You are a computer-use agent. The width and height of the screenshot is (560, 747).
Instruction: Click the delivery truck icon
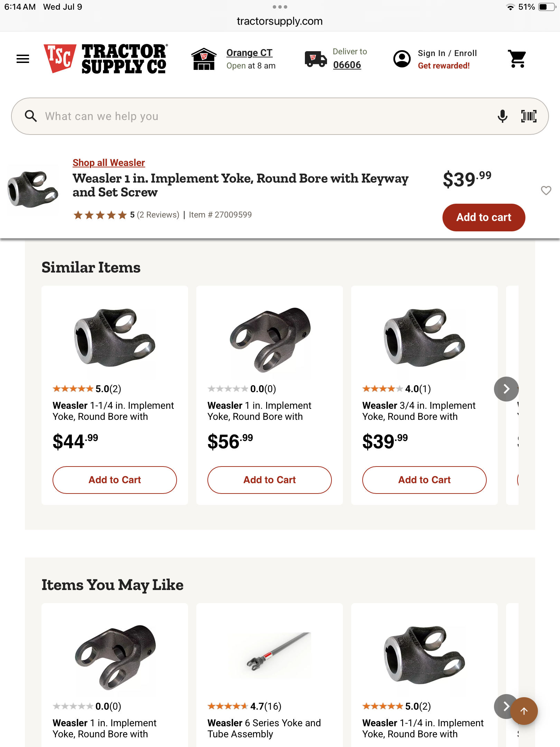click(316, 59)
